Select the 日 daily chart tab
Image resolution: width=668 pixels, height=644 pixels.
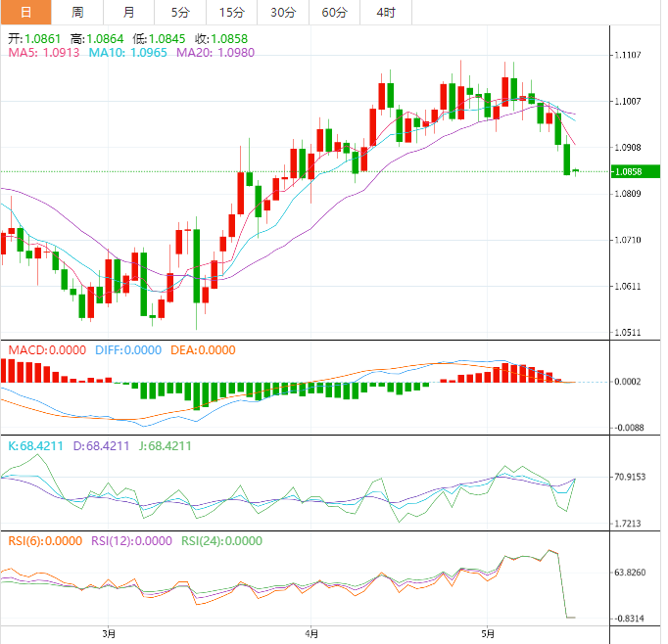click(x=25, y=13)
